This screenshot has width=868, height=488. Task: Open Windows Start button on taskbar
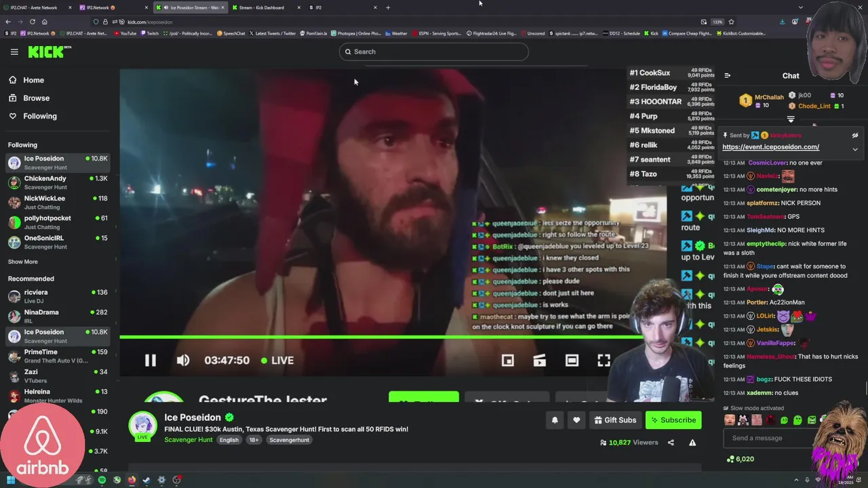(10, 480)
